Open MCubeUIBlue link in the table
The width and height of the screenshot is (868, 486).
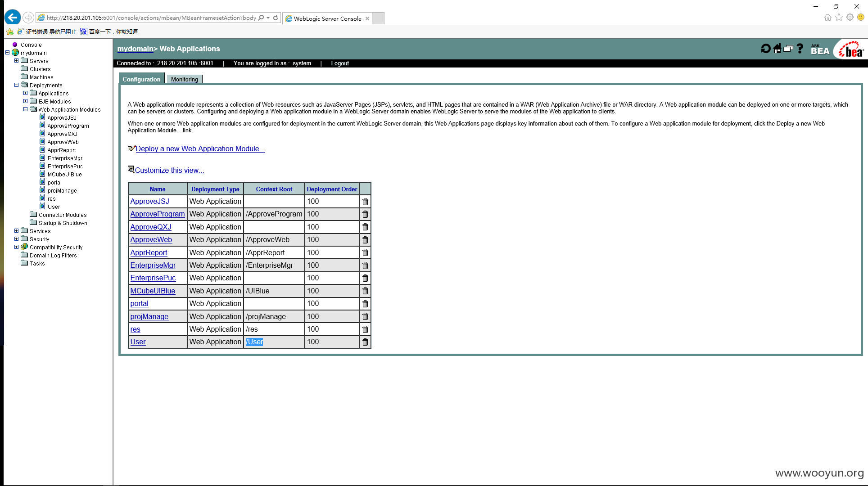click(153, 291)
